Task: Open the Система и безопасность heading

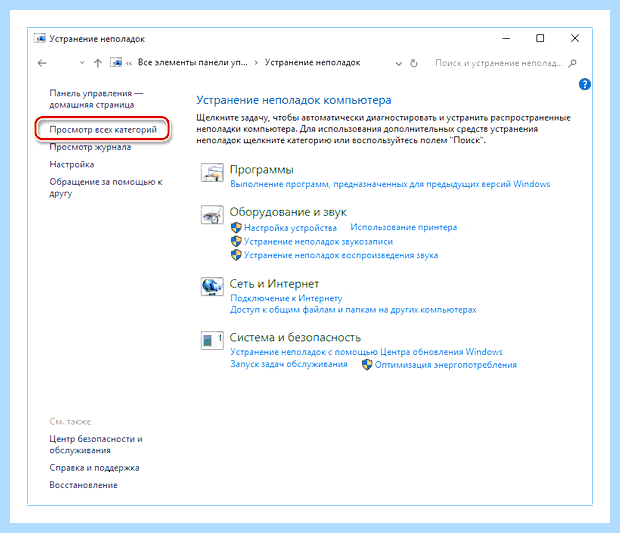Action: coord(295,338)
